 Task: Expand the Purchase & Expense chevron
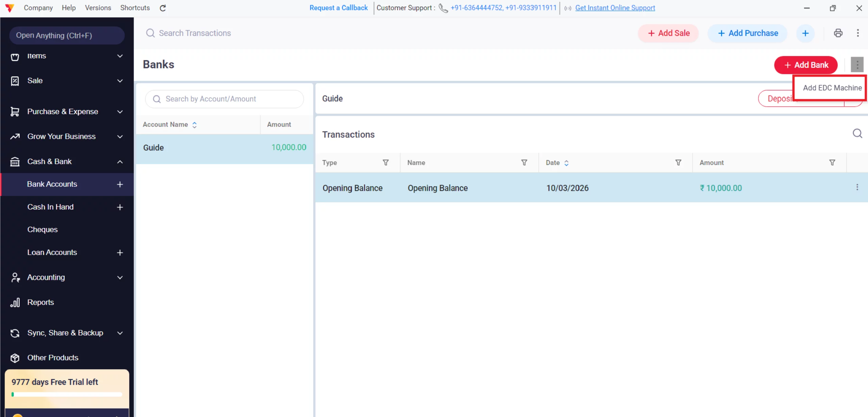(120, 112)
